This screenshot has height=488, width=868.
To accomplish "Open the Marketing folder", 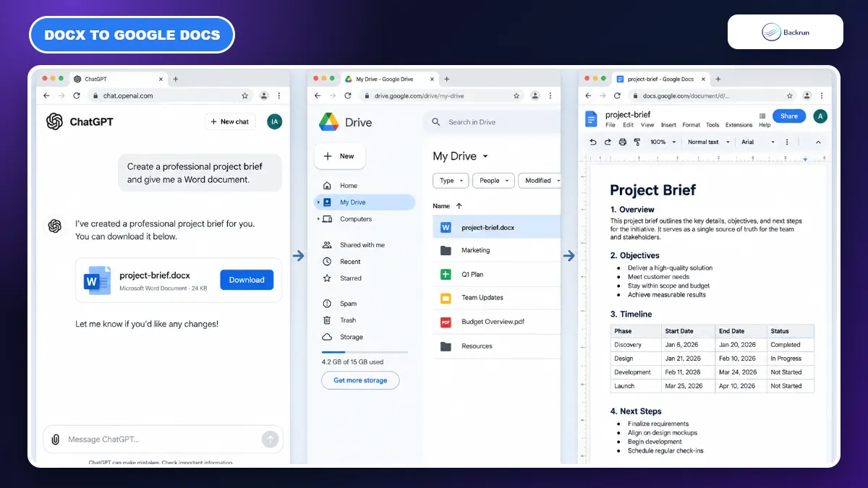I will [496, 250].
